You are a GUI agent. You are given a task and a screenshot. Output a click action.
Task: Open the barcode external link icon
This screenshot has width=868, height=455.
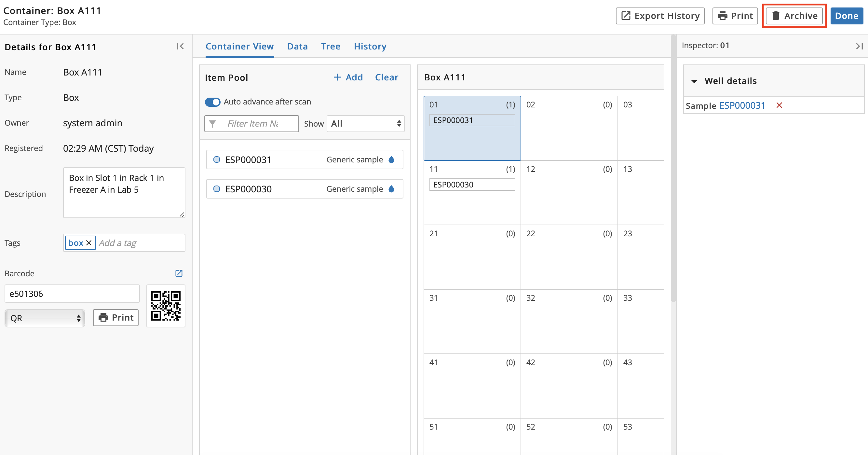179,273
